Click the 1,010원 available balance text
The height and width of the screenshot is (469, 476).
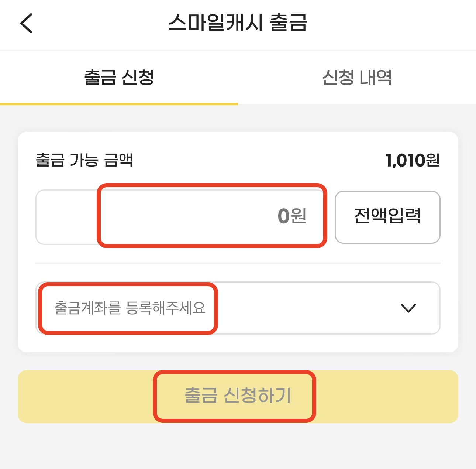(412, 160)
